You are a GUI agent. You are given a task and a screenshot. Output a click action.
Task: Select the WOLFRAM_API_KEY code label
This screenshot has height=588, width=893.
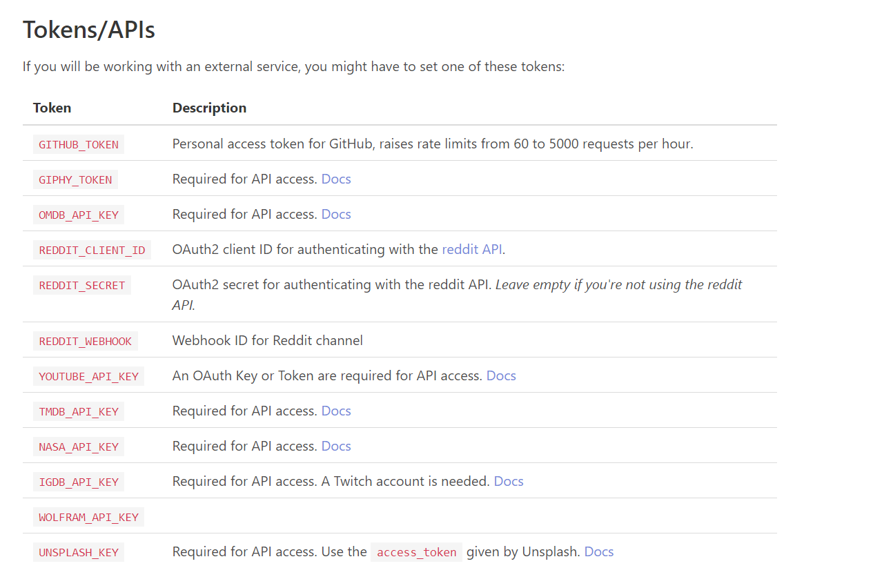point(88,516)
